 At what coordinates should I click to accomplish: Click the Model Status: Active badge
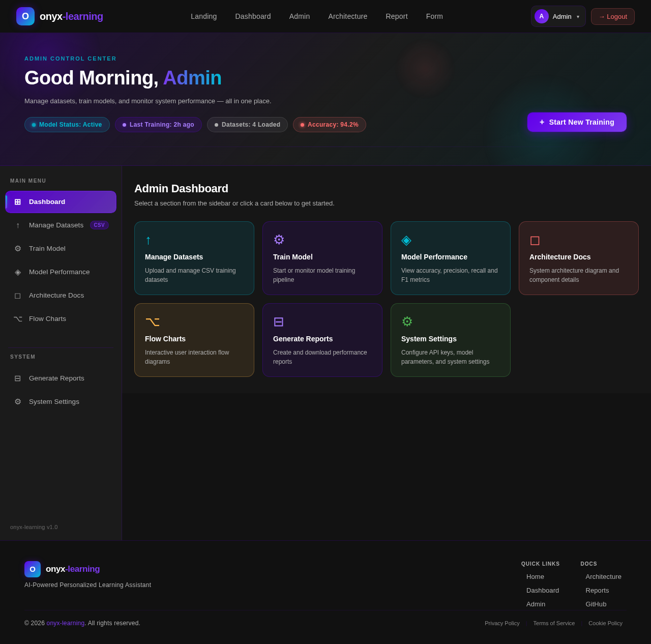point(67,125)
